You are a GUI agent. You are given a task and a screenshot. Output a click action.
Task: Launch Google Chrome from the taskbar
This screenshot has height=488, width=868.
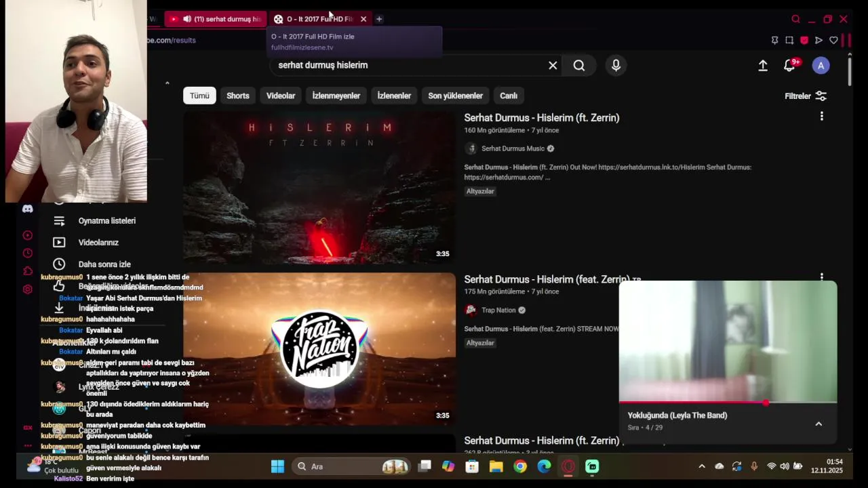(520, 466)
